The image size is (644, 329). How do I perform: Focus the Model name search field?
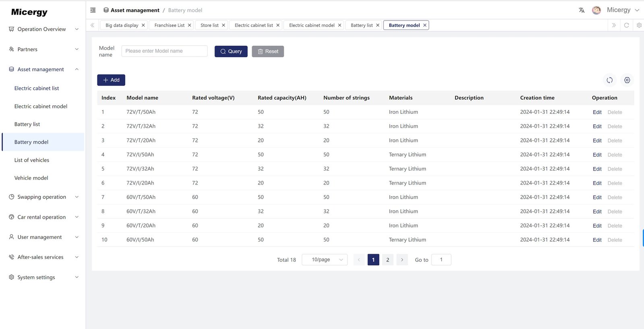(x=164, y=51)
